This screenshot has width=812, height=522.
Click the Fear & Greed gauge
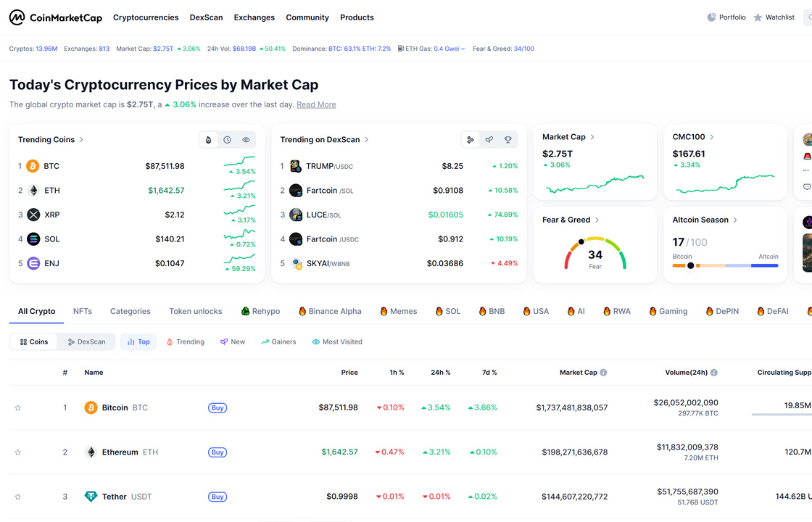click(x=595, y=253)
